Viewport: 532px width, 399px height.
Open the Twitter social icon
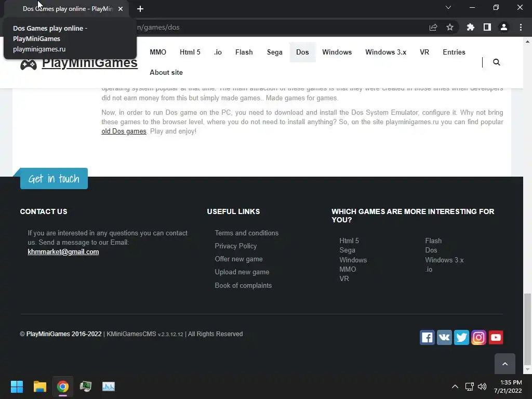point(461,337)
